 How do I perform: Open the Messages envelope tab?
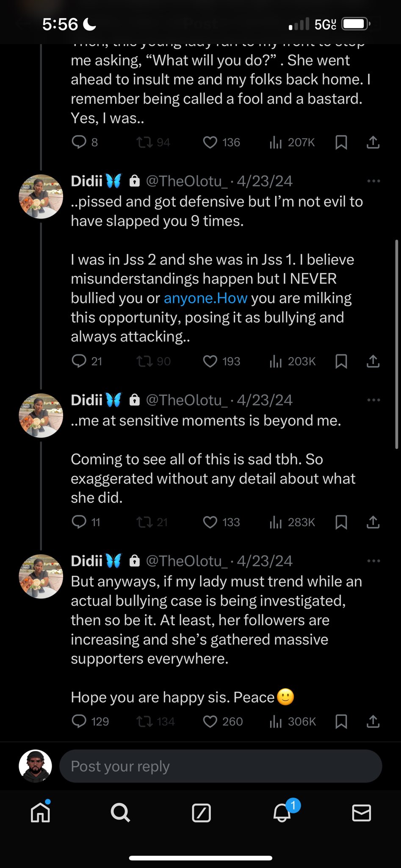click(x=362, y=813)
